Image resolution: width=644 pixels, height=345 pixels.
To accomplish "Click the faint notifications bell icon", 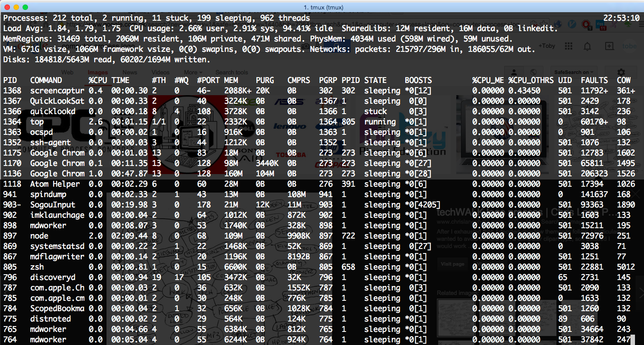I will [x=587, y=46].
